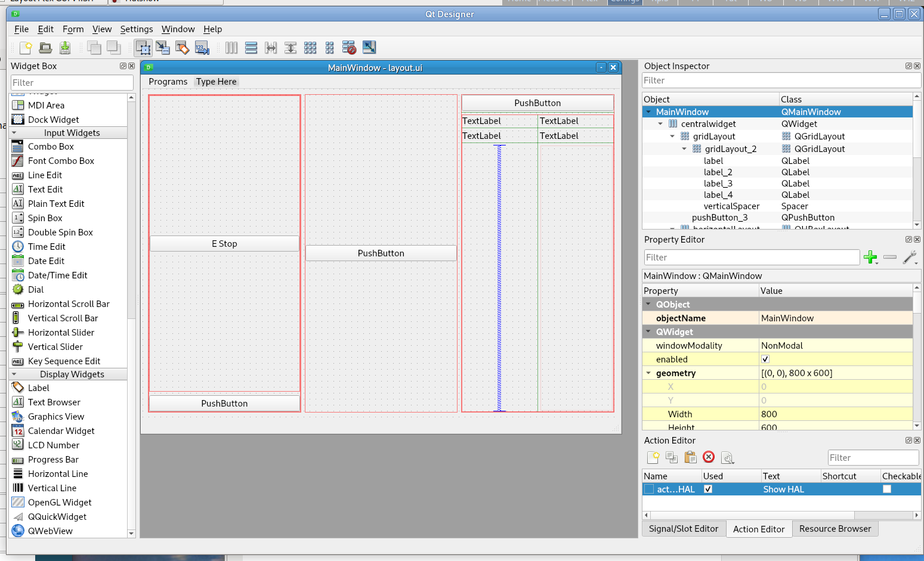924x561 pixels.
Task: Collapse the geometry property group
Action: tap(648, 373)
